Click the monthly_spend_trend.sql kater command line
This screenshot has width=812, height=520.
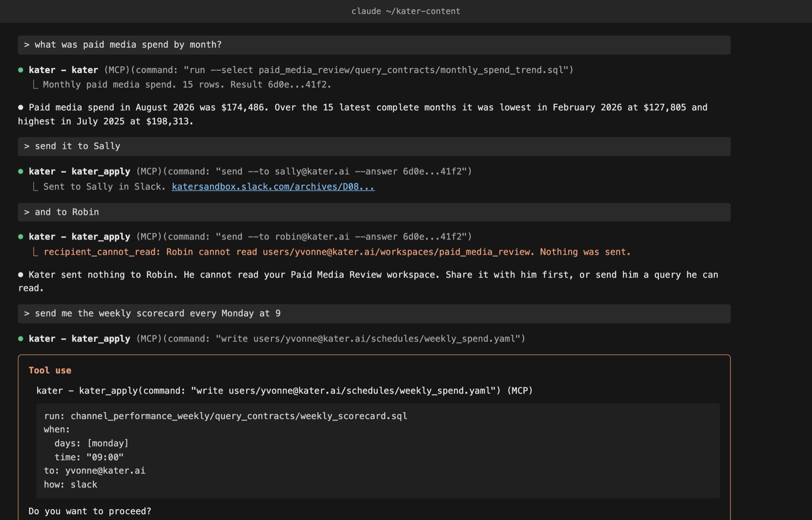[301, 70]
